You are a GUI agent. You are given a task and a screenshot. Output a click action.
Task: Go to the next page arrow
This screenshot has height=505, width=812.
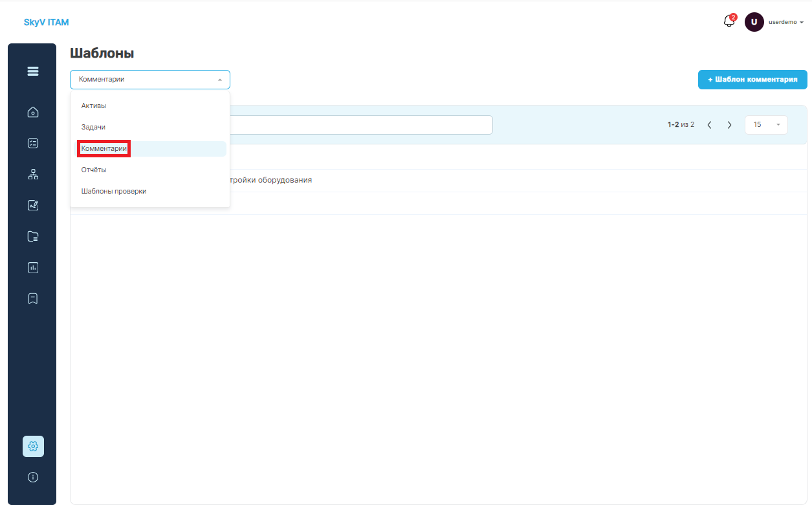729,124
